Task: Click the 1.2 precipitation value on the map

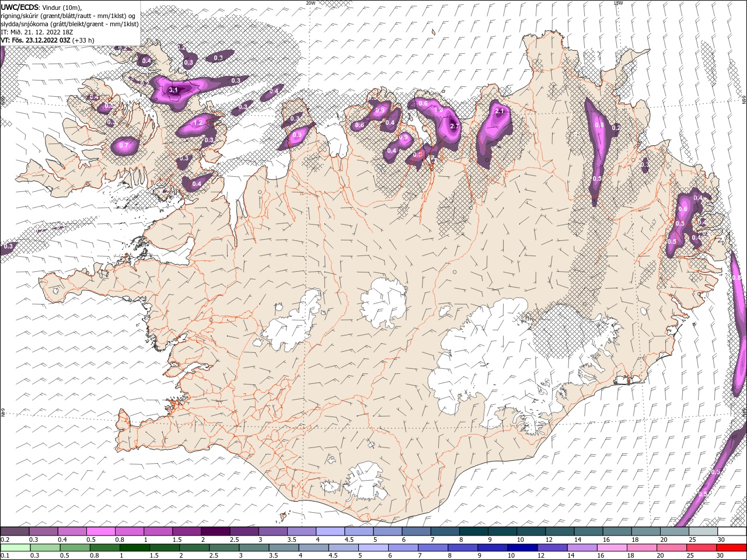Action: [198, 123]
